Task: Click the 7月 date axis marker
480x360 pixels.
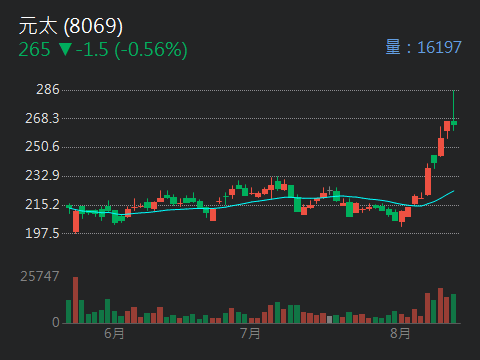Action: tap(250, 333)
